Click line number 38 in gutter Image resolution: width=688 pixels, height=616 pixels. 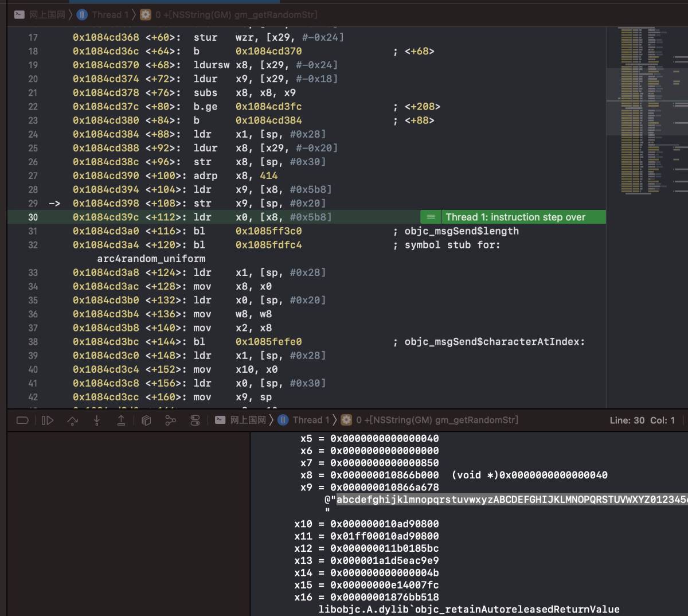coord(33,342)
